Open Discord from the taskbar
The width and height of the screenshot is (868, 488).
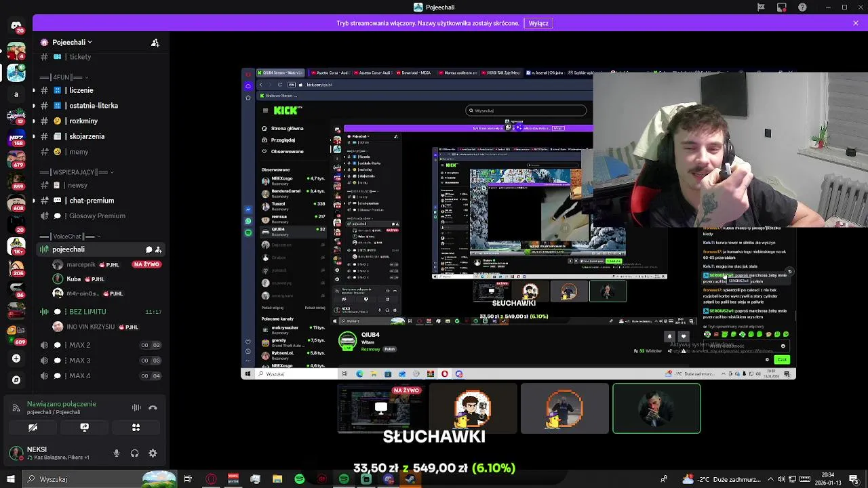(x=389, y=479)
